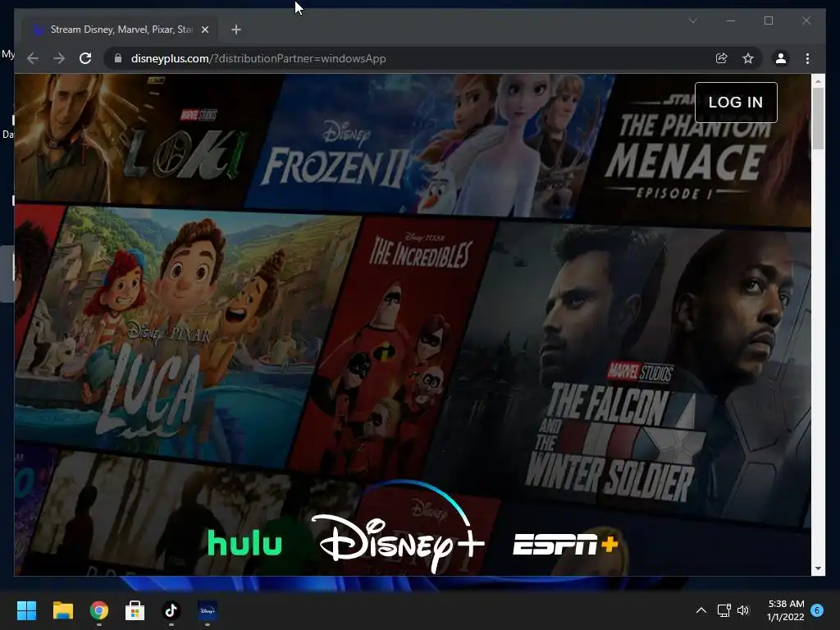Viewport: 840px width, 630px height.
Task: Open the Chrome profile icon
Action: pos(781,58)
